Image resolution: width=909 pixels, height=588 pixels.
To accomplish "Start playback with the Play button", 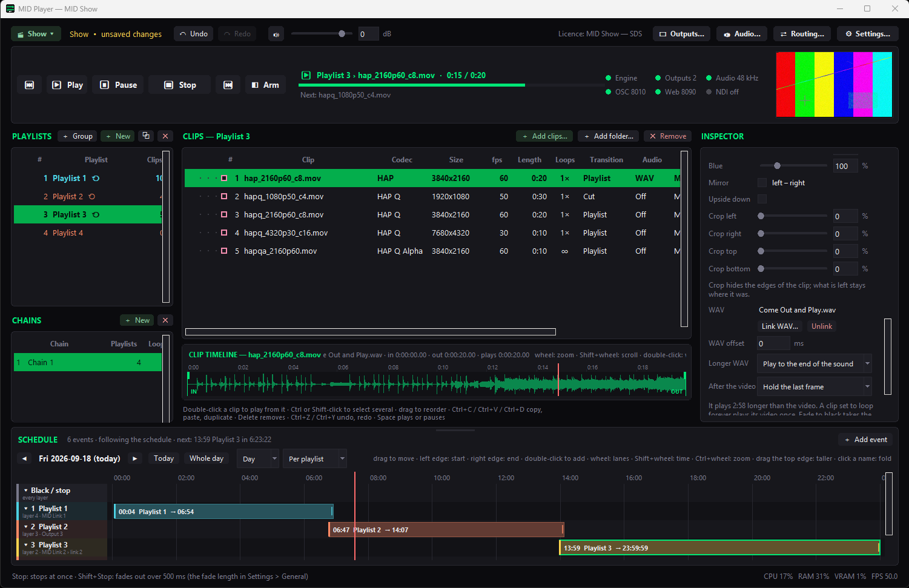I will (67, 85).
